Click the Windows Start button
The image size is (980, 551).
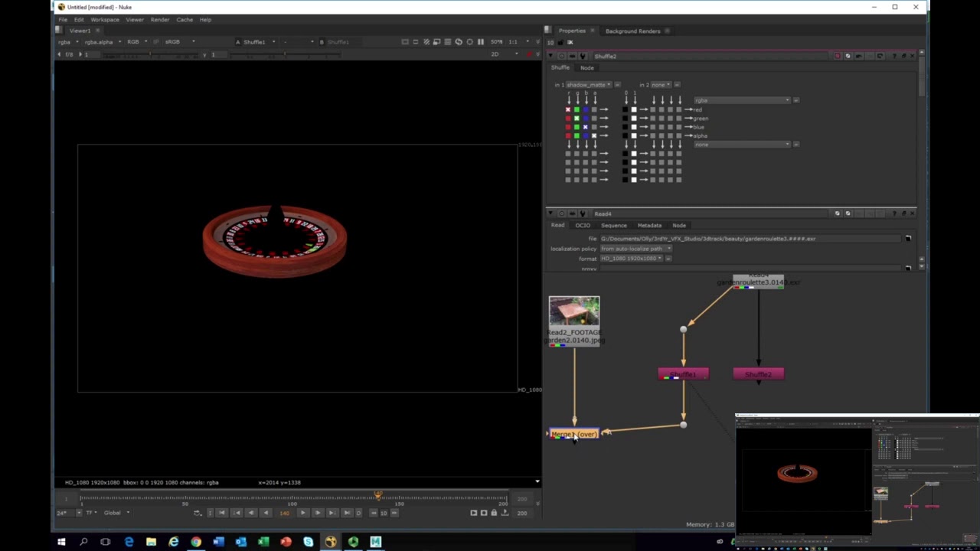click(61, 542)
